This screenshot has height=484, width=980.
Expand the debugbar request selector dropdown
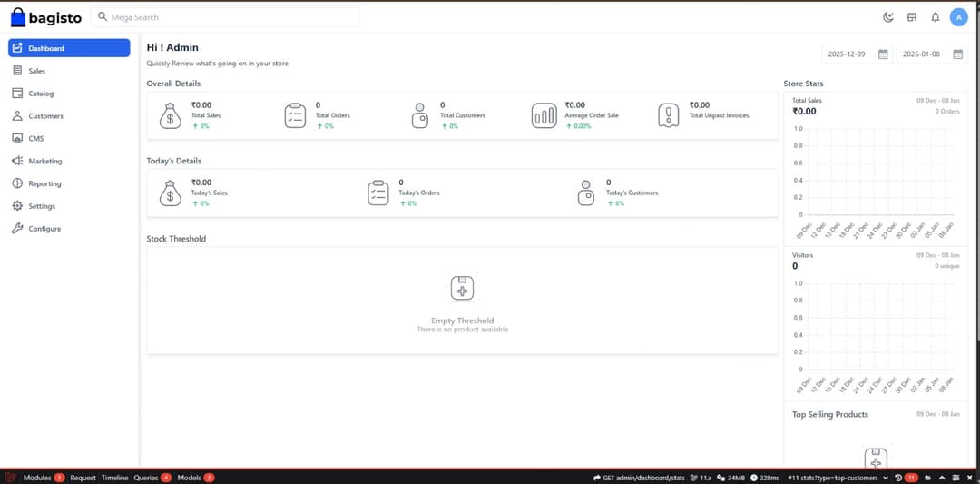point(885,478)
